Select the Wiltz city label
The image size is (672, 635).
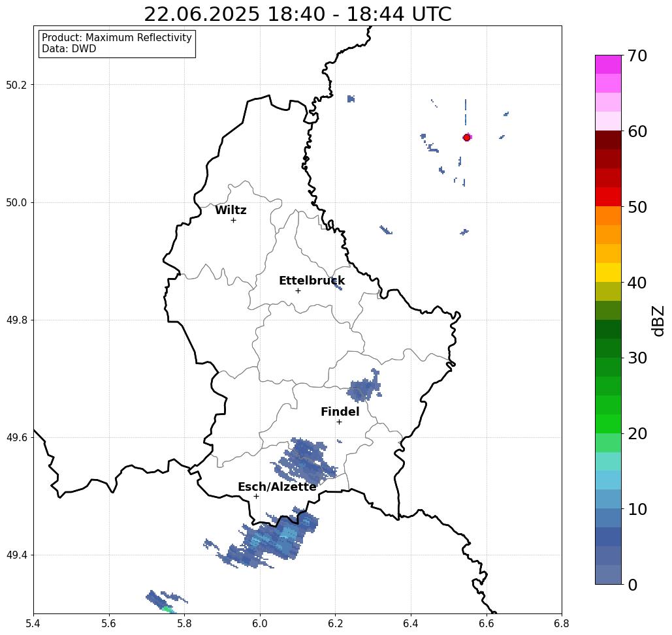tap(231, 210)
